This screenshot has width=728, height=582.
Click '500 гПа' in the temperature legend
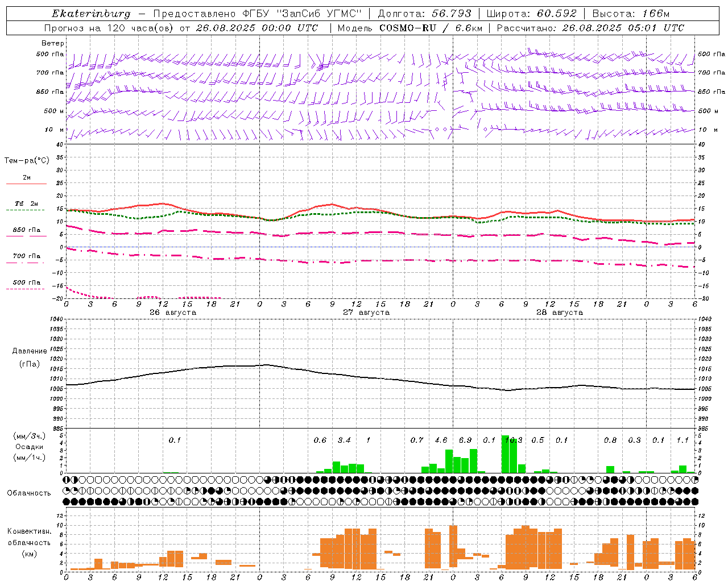[26, 282]
